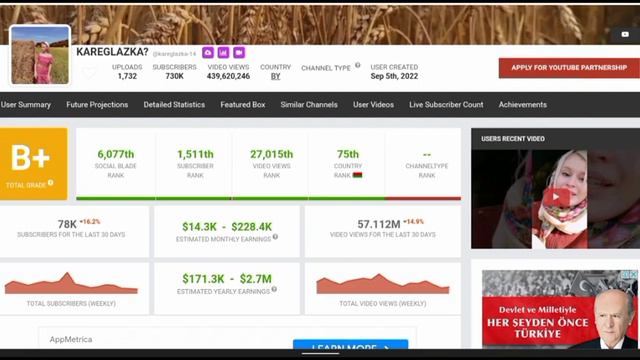The image size is (640, 360).
Task: Click the Learn More ad button
Action: (350, 344)
